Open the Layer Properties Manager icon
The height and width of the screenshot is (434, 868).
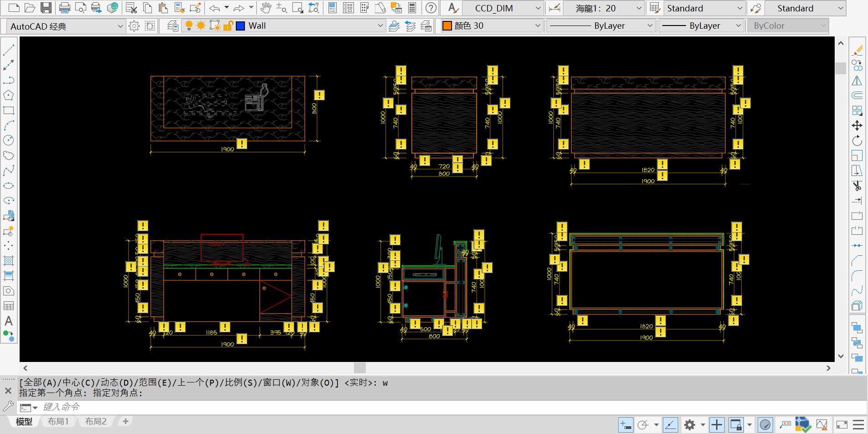point(172,26)
